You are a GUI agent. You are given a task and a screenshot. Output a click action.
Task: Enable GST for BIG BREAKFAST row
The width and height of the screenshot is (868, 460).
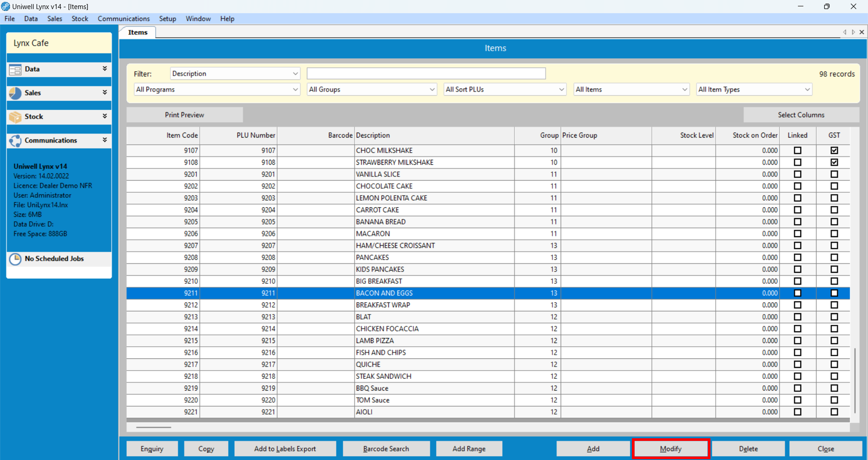834,281
